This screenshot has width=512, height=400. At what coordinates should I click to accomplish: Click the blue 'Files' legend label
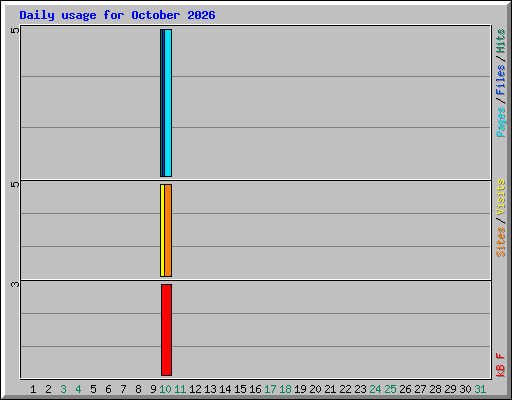point(500,79)
